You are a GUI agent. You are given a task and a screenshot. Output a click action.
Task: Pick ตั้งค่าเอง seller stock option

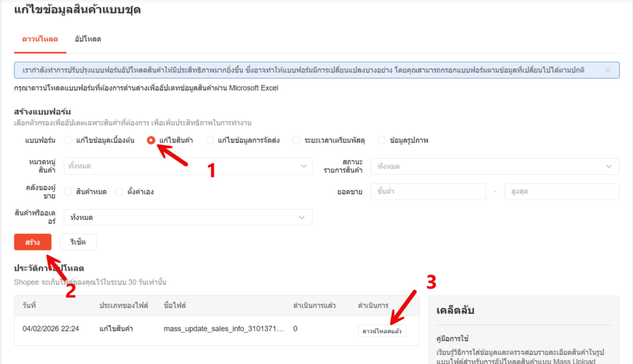119,192
